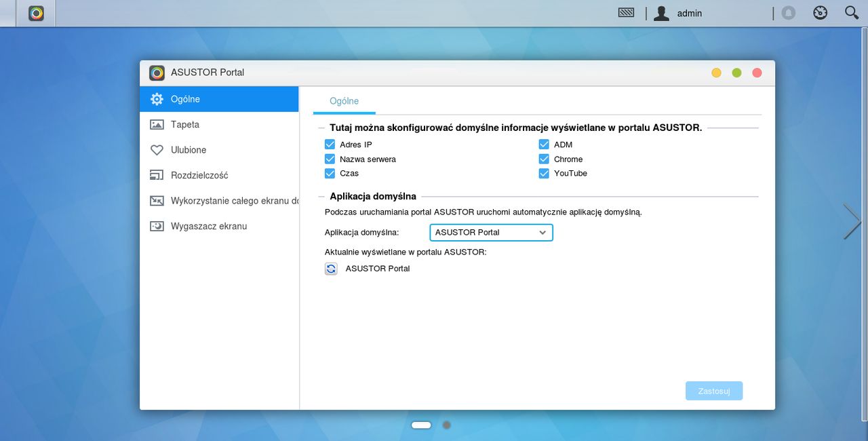
Task: Switch to the Ogólne tab
Action: [x=344, y=101]
